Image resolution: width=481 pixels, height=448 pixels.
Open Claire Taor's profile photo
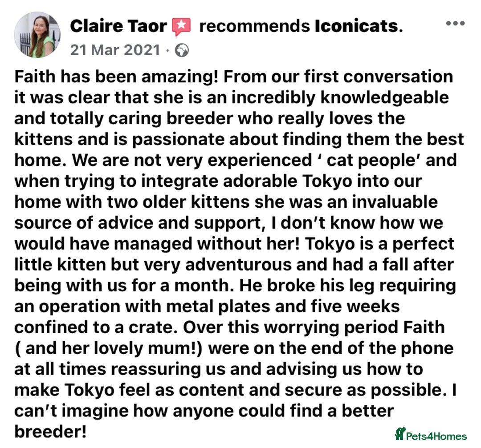click(37, 35)
